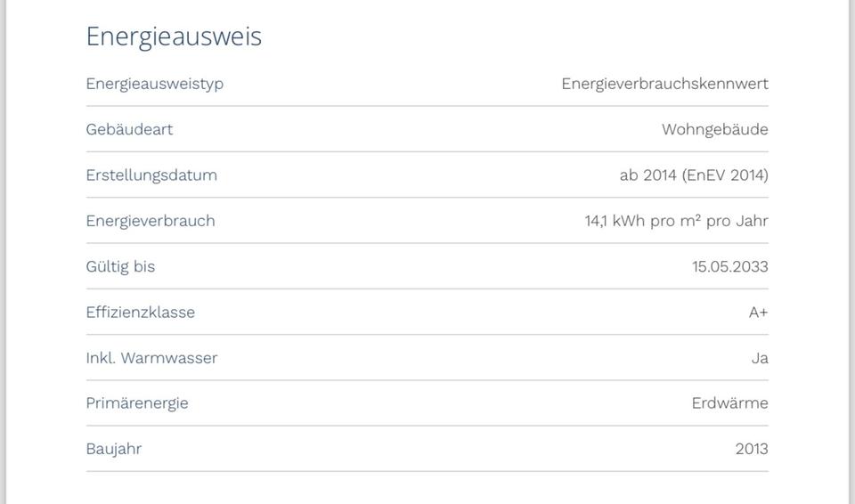Click the 'Inkl. Warmwasser' row label

[x=151, y=358]
